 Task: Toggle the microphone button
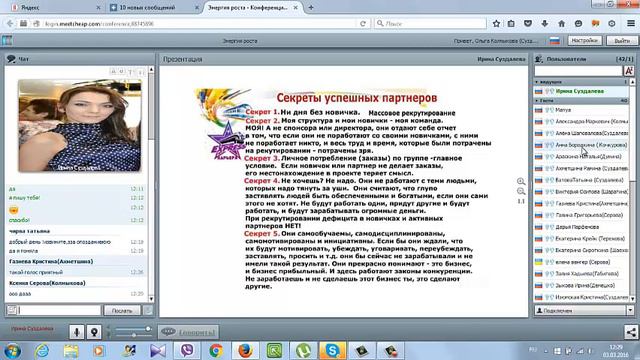click(77, 332)
